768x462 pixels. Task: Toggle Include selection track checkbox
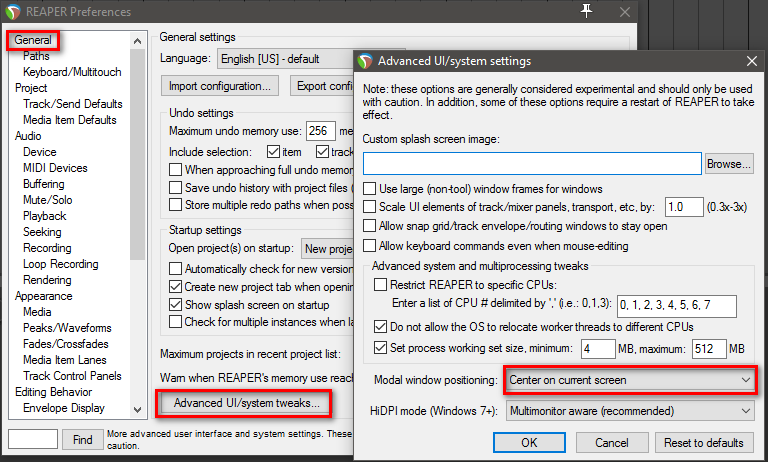coord(322,152)
